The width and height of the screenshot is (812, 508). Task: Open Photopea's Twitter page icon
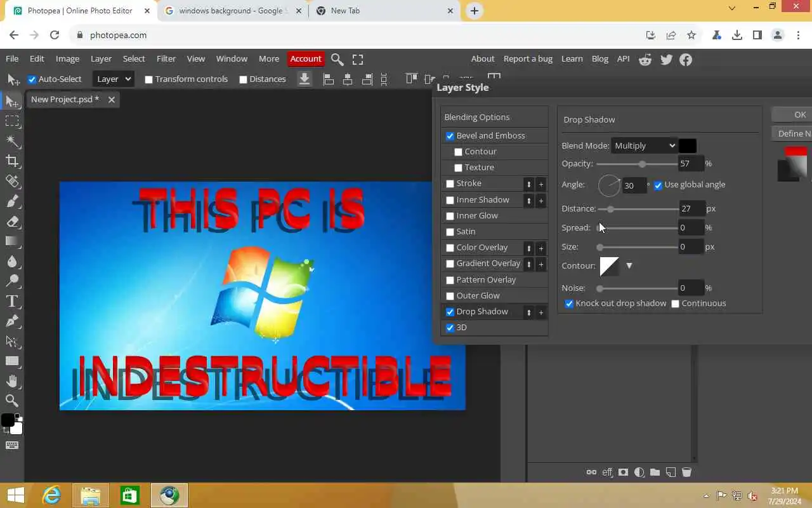(666, 59)
